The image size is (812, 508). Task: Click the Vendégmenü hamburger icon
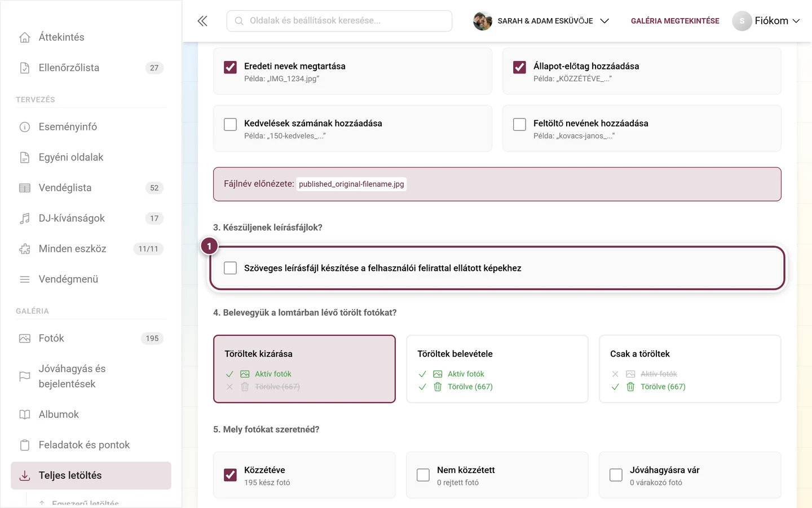click(25, 279)
